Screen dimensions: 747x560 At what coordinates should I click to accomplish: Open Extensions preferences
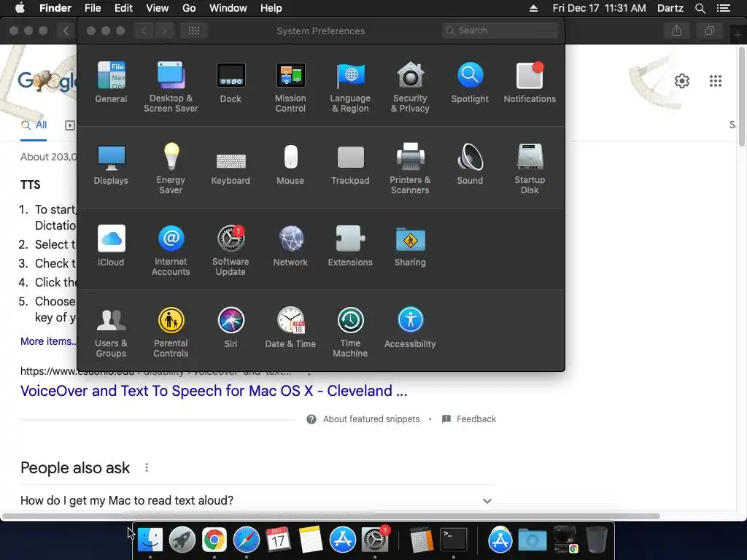click(350, 246)
